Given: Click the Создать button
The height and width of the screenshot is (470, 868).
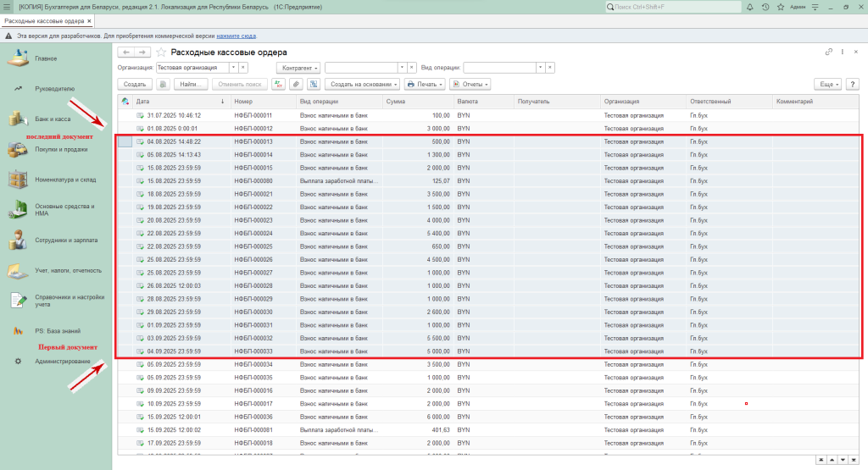Looking at the screenshot, I should tap(134, 85).
